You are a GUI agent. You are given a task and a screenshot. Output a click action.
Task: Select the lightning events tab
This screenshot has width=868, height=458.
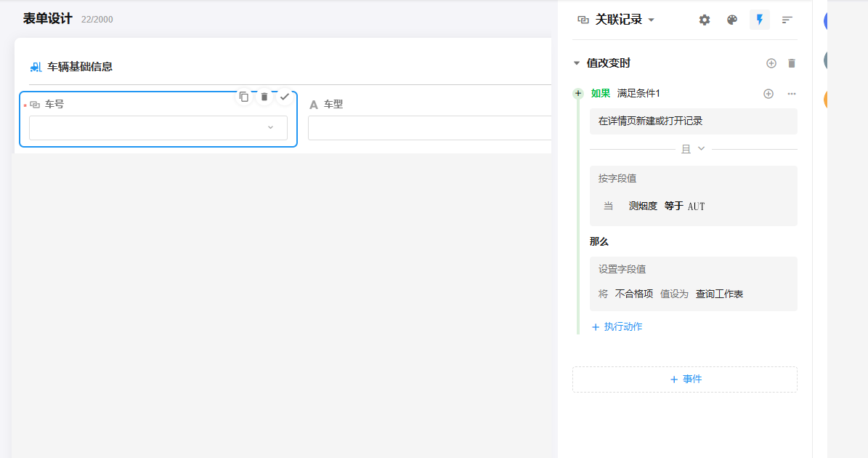(x=760, y=20)
